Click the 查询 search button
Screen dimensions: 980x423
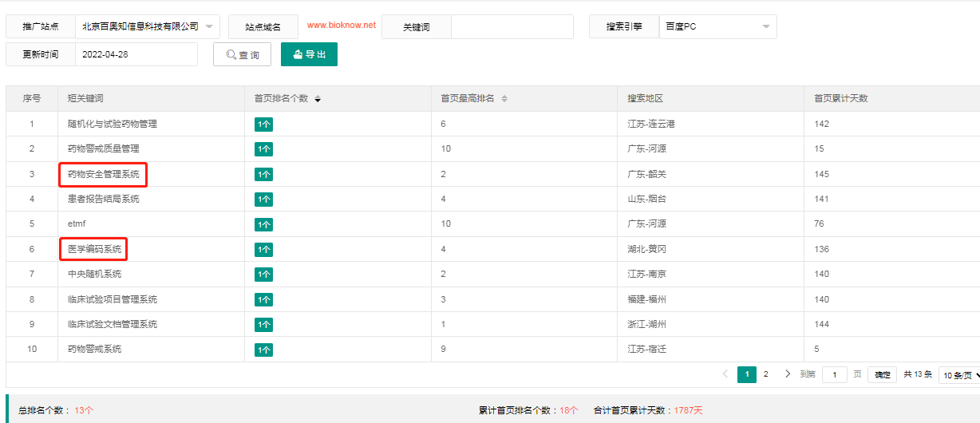point(242,54)
